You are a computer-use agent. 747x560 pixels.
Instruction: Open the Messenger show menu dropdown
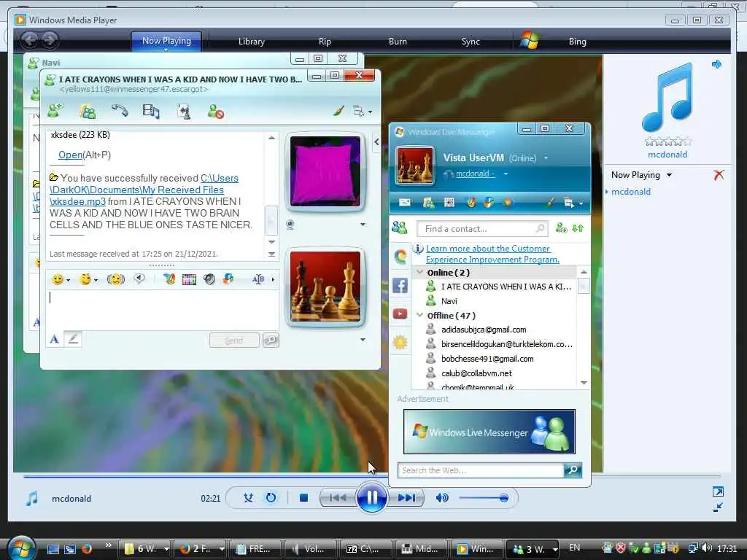(573, 203)
